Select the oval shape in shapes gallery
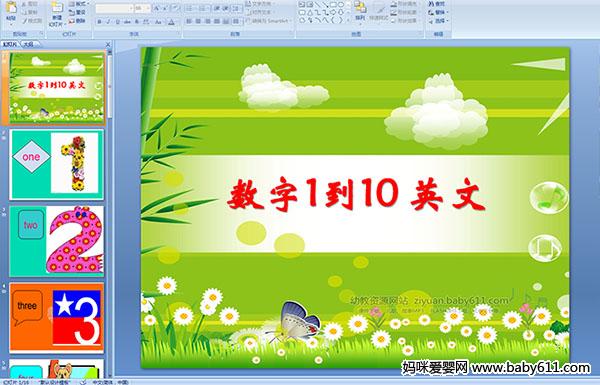Image resolution: width=600 pixels, height=385 pixels. (341, 5)
